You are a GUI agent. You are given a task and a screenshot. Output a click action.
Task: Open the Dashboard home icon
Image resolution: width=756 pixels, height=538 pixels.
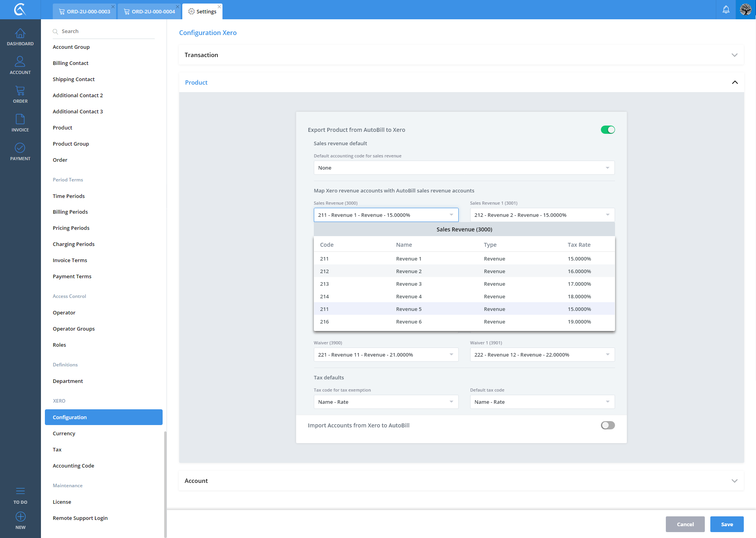(20, 34)
